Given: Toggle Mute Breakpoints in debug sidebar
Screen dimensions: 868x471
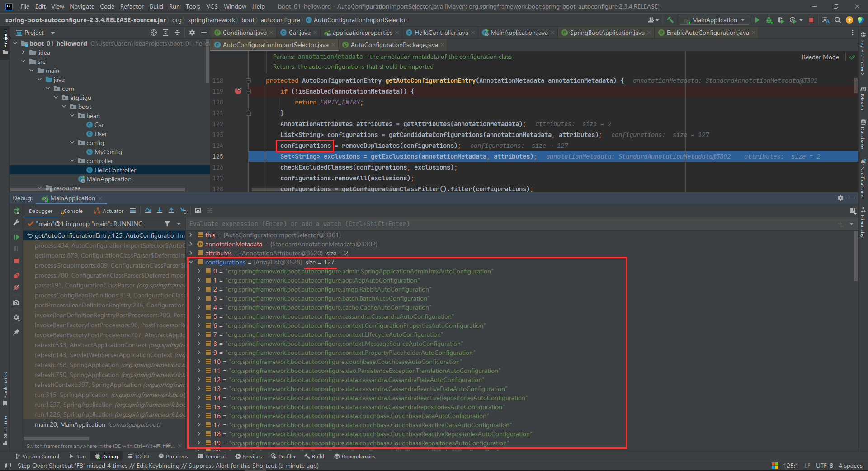Looking at the screenshot, I should (16, 287).
